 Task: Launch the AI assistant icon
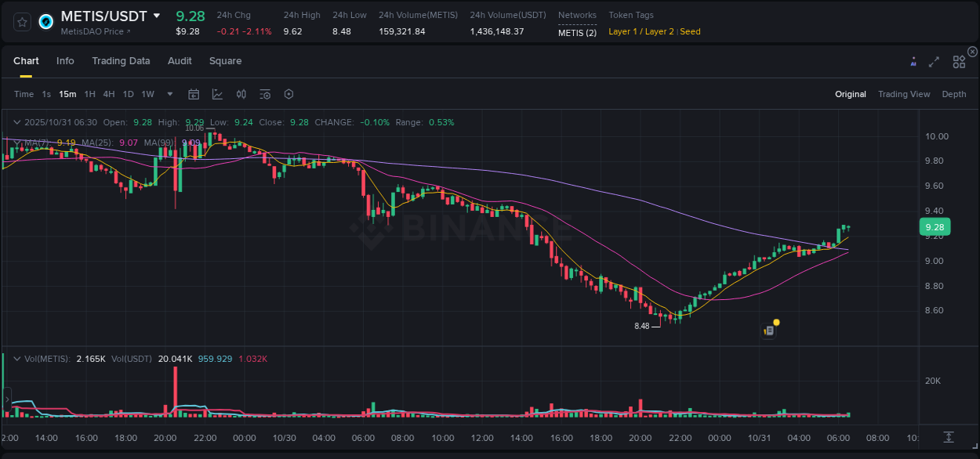(913, 60)
